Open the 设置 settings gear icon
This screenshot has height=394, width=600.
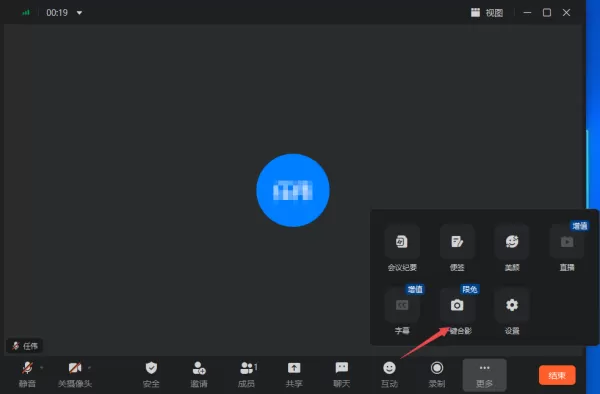[x=512, y=305]
